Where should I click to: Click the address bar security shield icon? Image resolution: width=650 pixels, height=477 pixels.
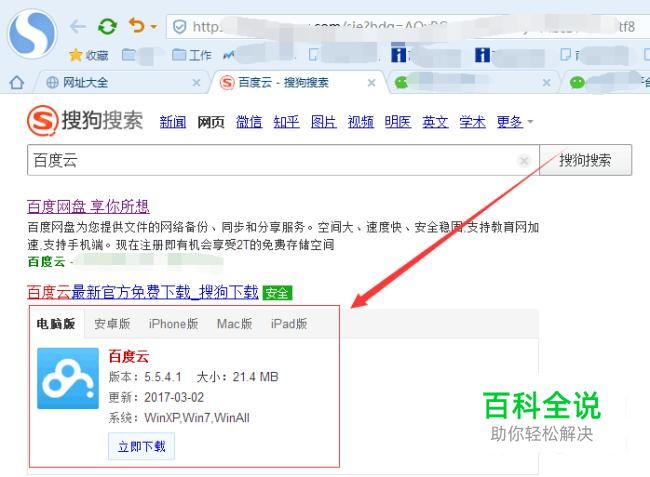point(179,27)
